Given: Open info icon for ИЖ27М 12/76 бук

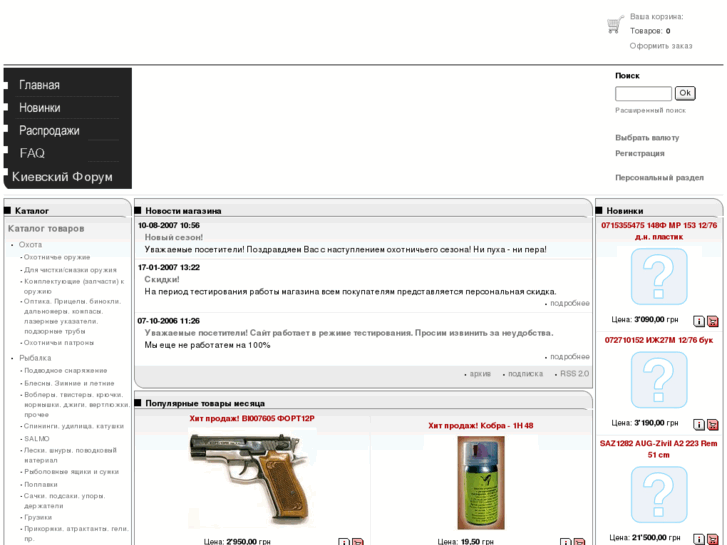Looking at the screenshot, I should [x=699, y=424].
